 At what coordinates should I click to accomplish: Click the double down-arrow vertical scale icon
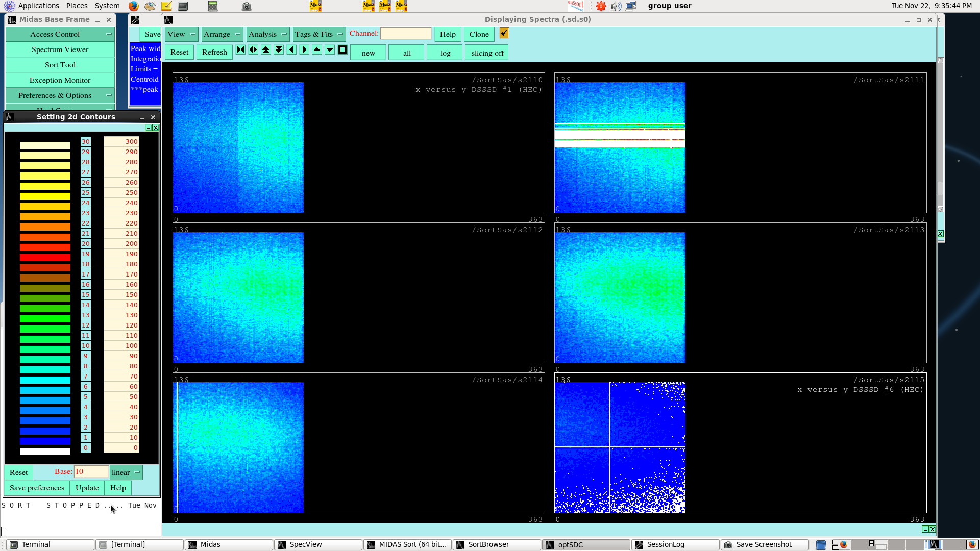(x=279, y=50)
